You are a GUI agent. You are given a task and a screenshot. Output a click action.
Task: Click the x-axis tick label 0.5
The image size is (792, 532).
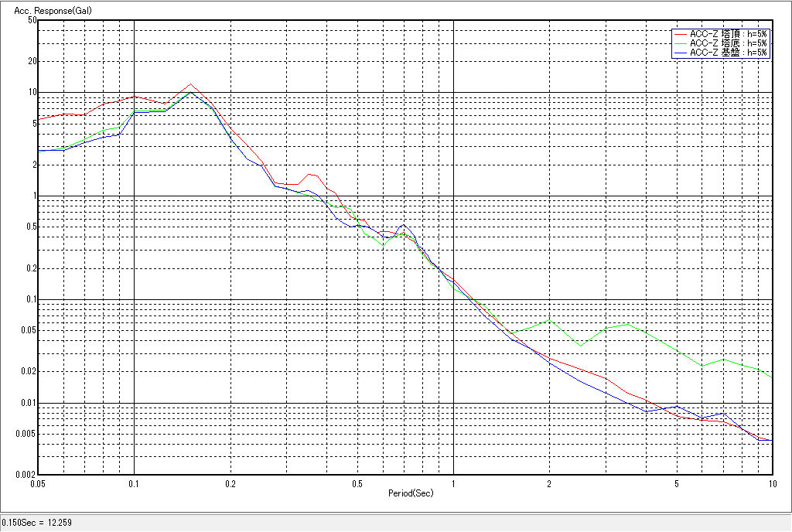(357, 484)
